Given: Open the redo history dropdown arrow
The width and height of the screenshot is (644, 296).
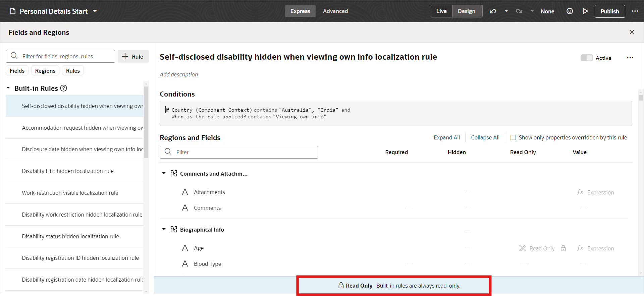Looking at the screenshot, I should [532, 11].
